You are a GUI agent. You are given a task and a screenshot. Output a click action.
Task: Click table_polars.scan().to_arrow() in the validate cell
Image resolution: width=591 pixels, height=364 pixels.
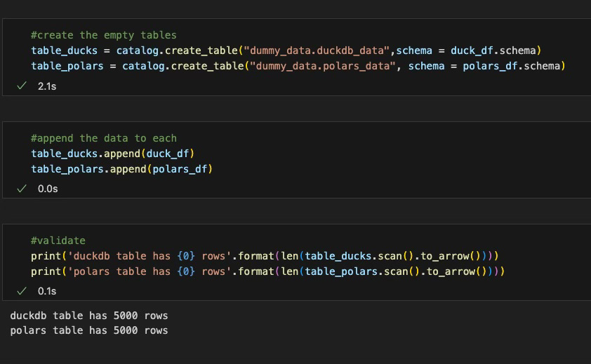[396, 271]
